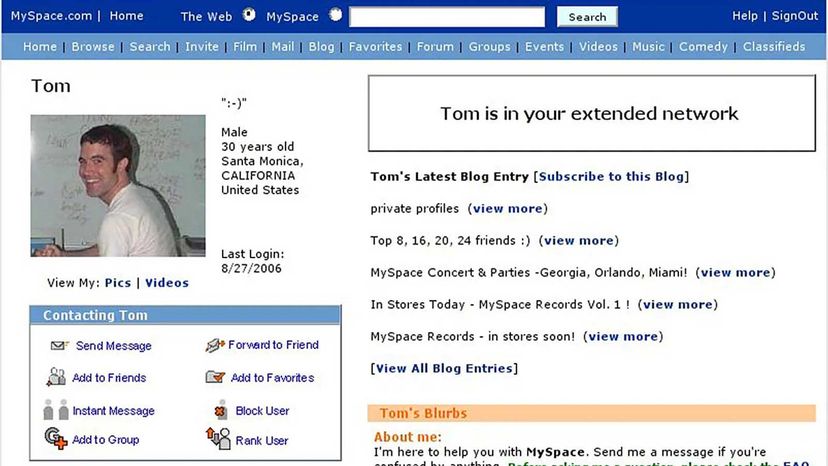Image resolution: width=828 pixels, height=466 pixels.
Task: Click the Block User link
Action: [262, 411]
